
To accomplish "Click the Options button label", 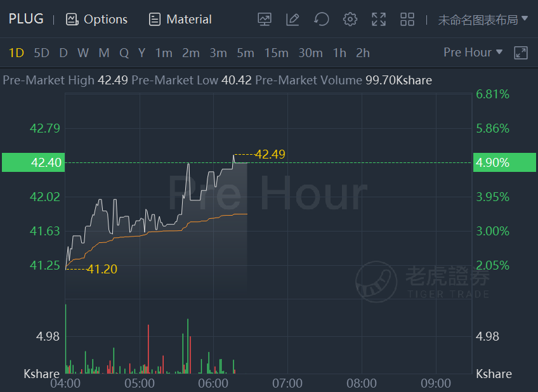I will tap(106, 20).
